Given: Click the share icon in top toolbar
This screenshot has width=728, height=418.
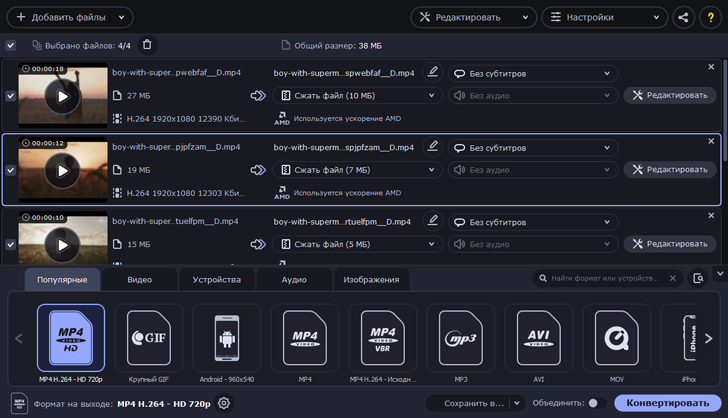Looking at the screenshot, I should (684, 17).
